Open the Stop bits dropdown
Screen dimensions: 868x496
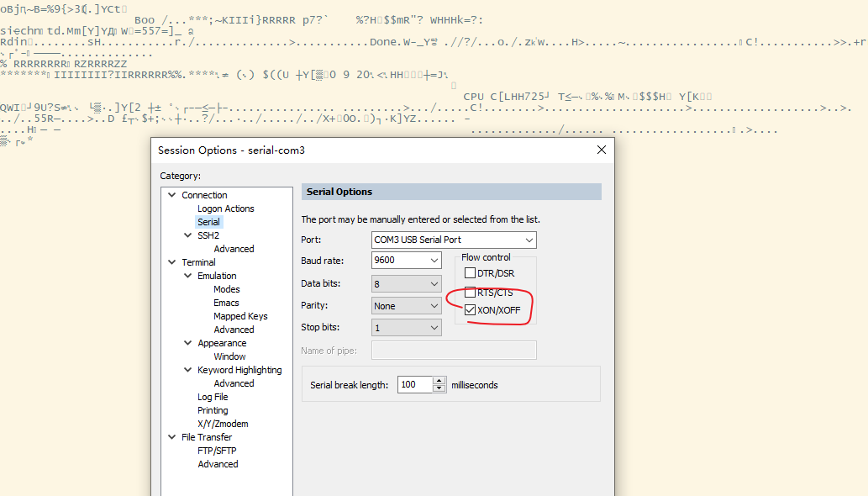coord(434,328)
